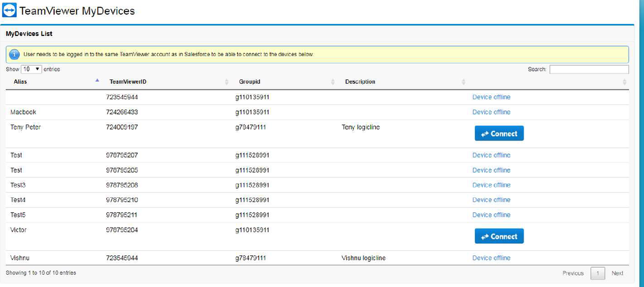This screenshot has width=644, height=287.
Task: Click the MyDevices List panel heading
Action: point(29,34)
